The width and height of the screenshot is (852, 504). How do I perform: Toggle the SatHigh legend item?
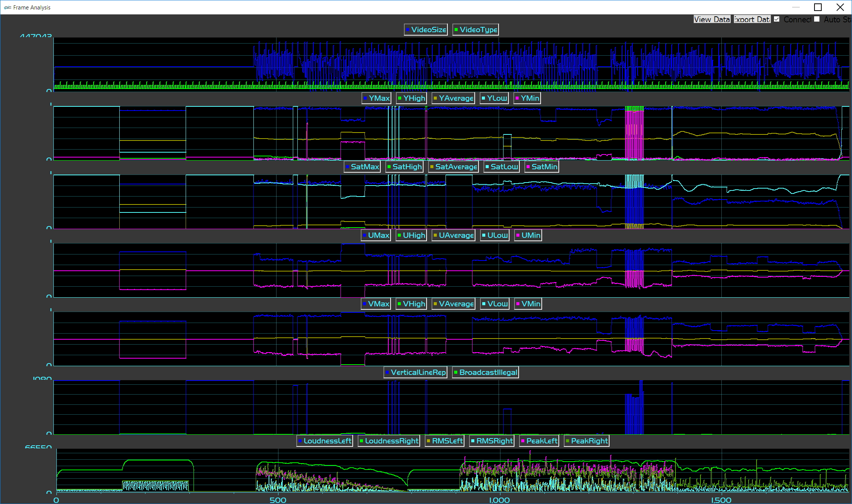click(404, 167)
